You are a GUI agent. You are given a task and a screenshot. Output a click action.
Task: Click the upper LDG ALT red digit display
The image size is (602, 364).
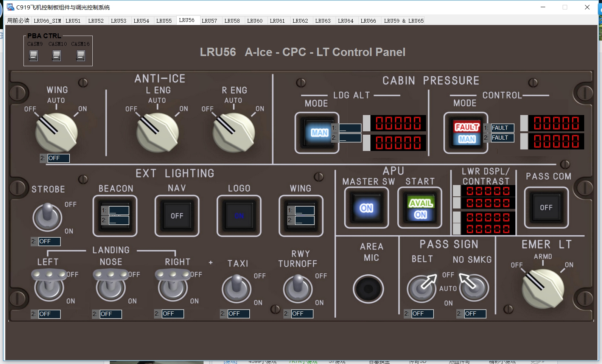[x=398, y=123]
